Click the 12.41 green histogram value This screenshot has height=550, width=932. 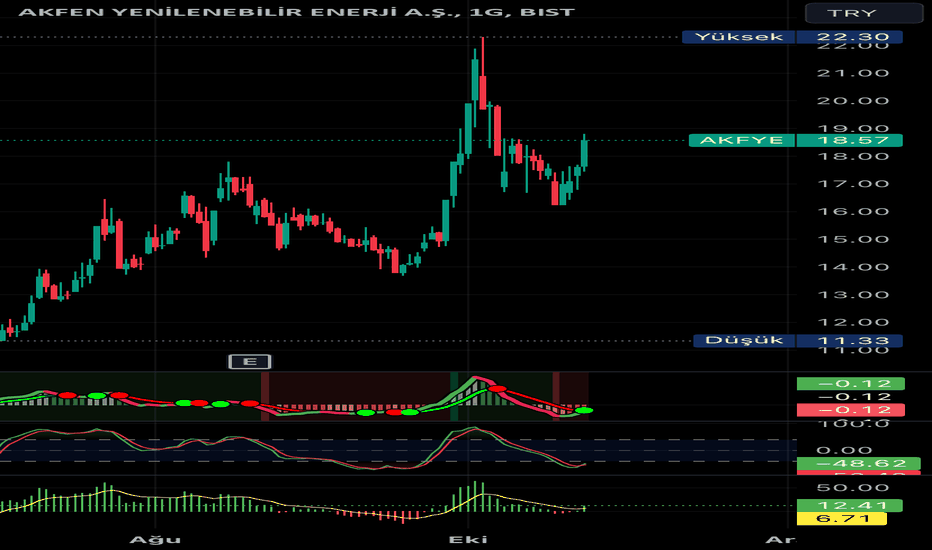coord(850,505)
